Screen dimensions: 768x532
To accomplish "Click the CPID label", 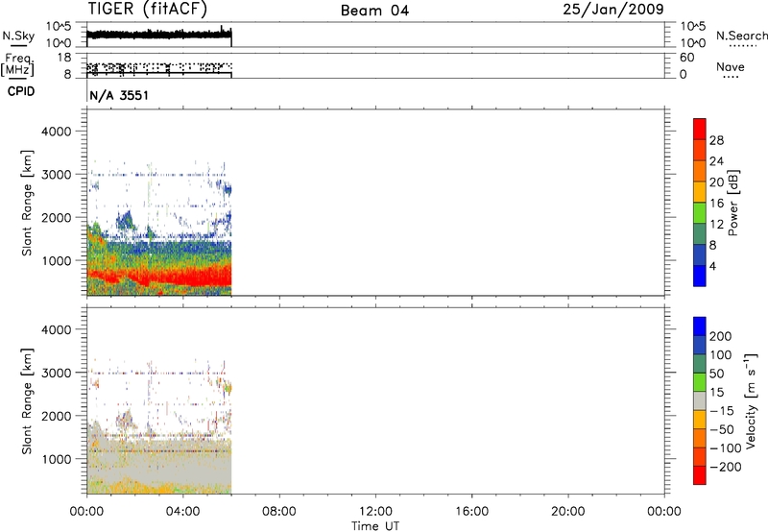I will coord(21,91).
